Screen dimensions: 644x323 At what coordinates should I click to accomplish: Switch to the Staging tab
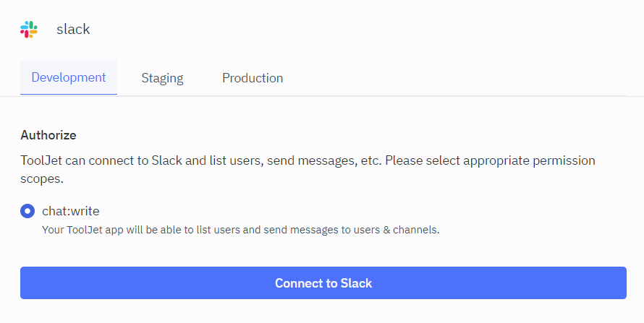click(x=162, y=78)
